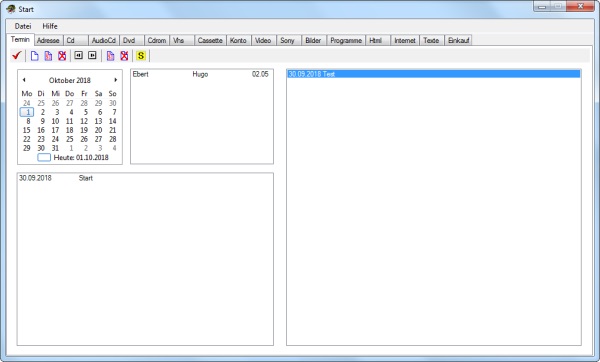The width and height of the screenshot is (600, 362).
Task: Open the Internet tab
Action: coord(405,41)
